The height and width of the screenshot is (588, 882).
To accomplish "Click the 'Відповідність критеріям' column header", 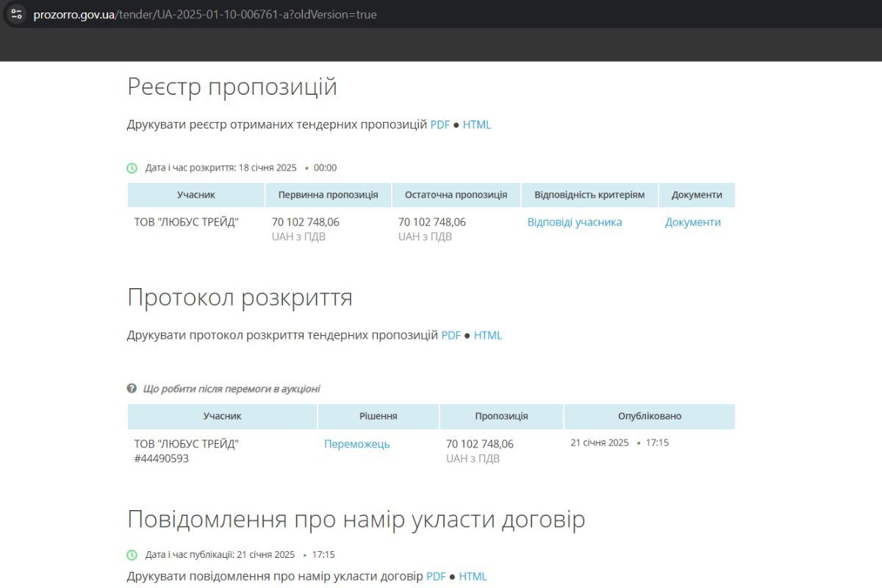I will [589, 195].
